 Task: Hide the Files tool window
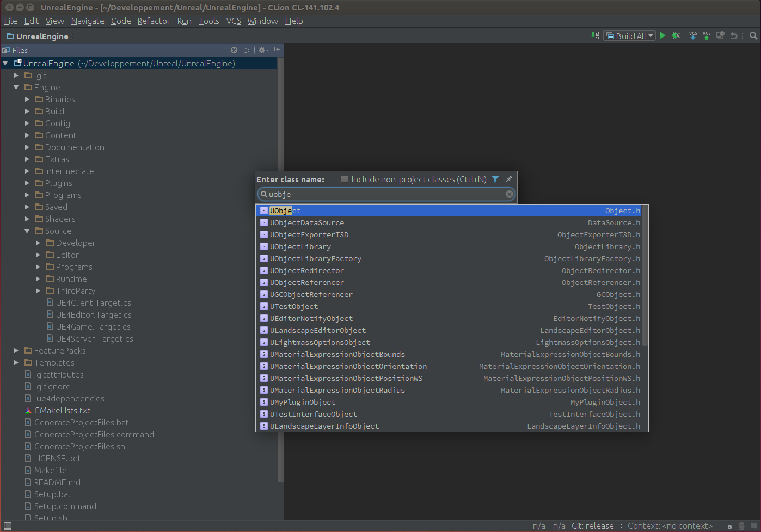pyautogui.click(x=277, y=50)
